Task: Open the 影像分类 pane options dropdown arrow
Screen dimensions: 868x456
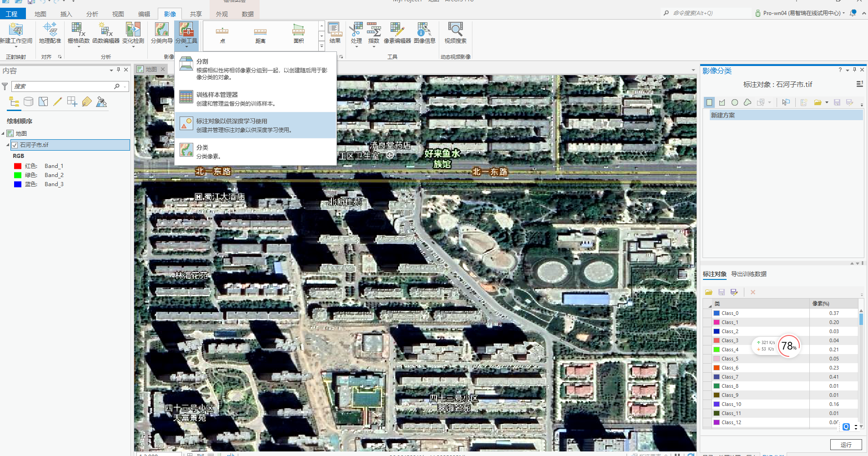Action: [847, 70]
